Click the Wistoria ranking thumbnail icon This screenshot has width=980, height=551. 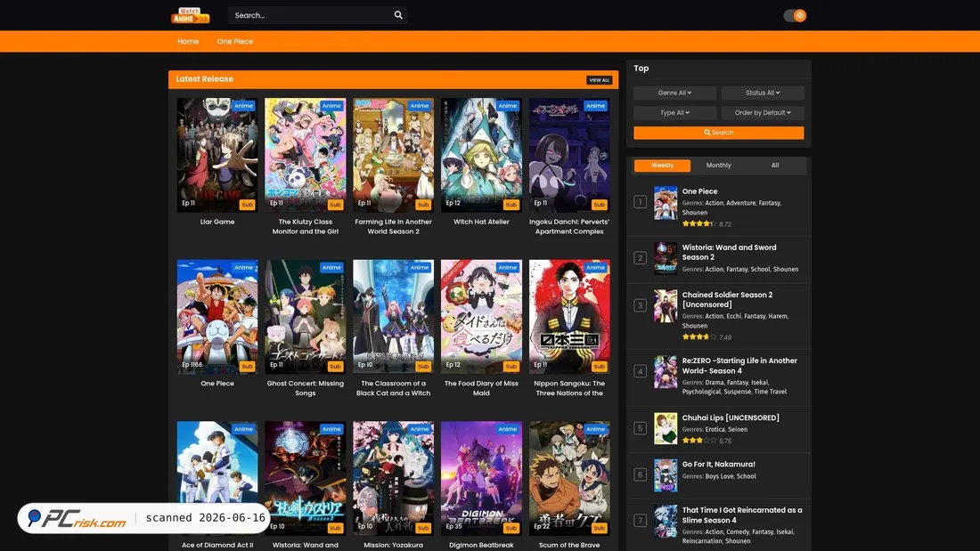coord(666,259)
